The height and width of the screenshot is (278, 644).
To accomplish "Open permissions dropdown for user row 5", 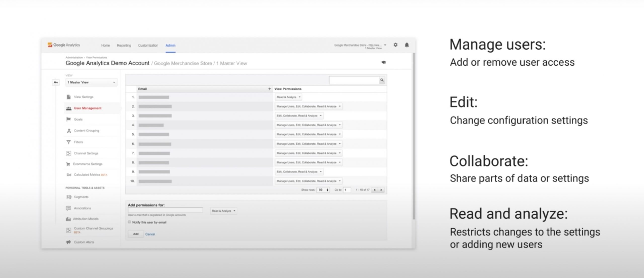I will (308, 134).
